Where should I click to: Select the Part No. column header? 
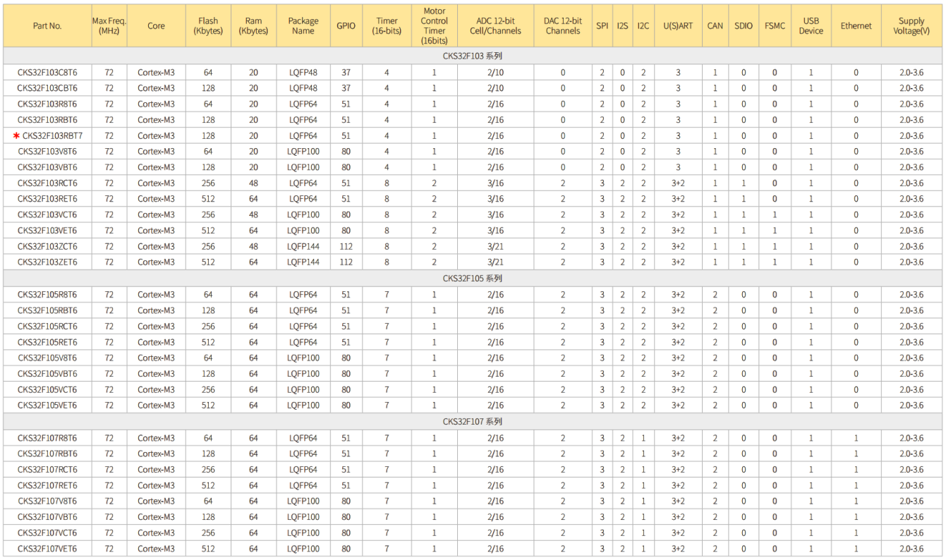point(47,26)
